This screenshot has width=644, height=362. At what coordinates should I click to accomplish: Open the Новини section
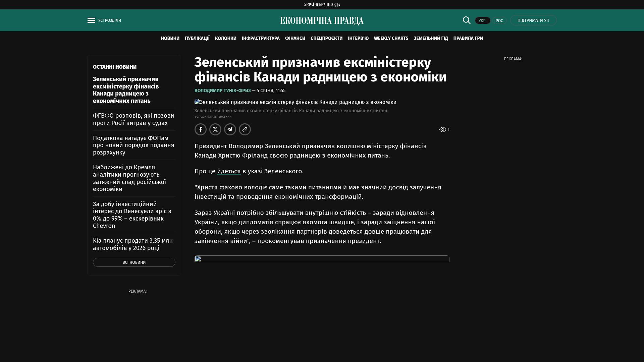pos(170,39)
